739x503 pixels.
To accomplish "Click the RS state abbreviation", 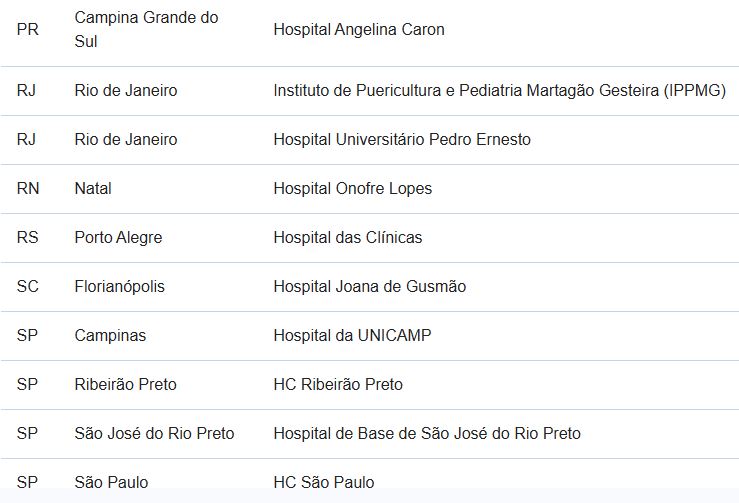I will [x=27, y=237].
